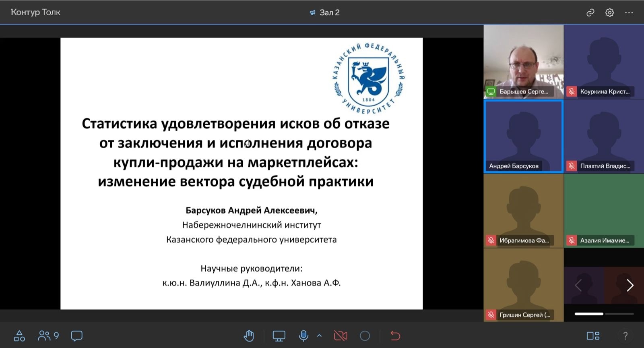Viewport: 644px width, 348px height.
Task: Start screen sharing
Action: pyautogui.click(x=279, y=336)
